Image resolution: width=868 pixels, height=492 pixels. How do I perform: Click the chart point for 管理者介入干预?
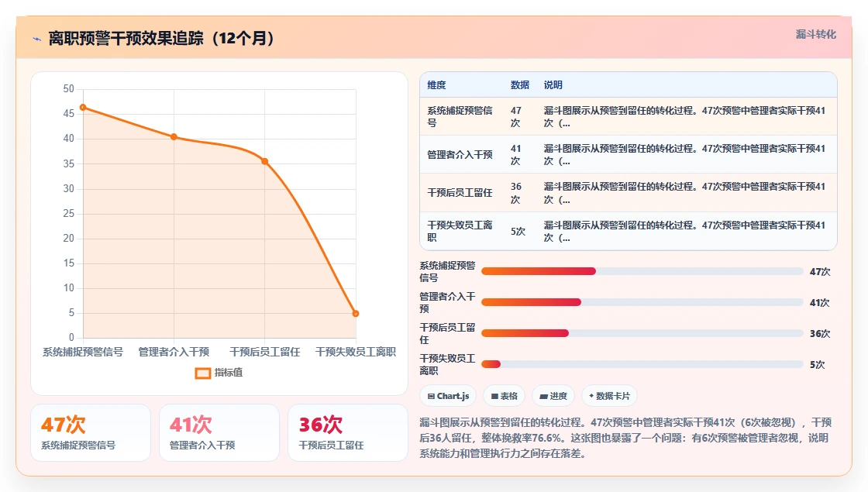pyautogui.click(x=174, y=136)
